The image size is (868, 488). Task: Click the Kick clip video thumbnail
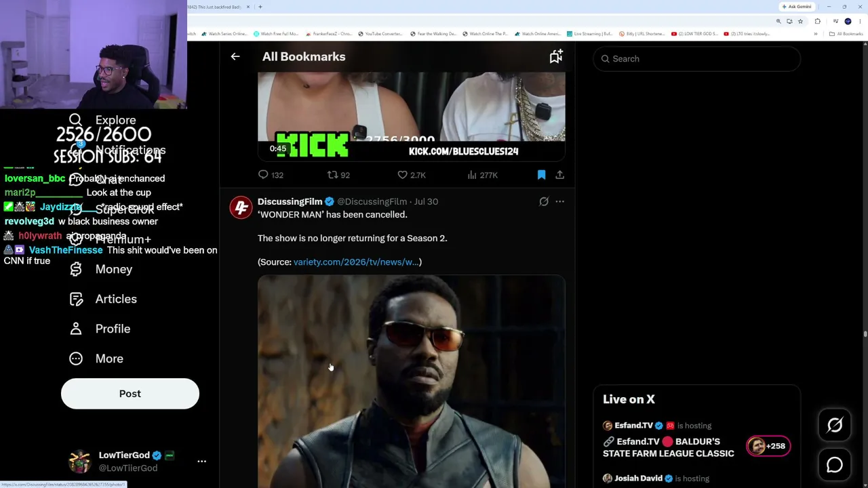pos(411,117)
